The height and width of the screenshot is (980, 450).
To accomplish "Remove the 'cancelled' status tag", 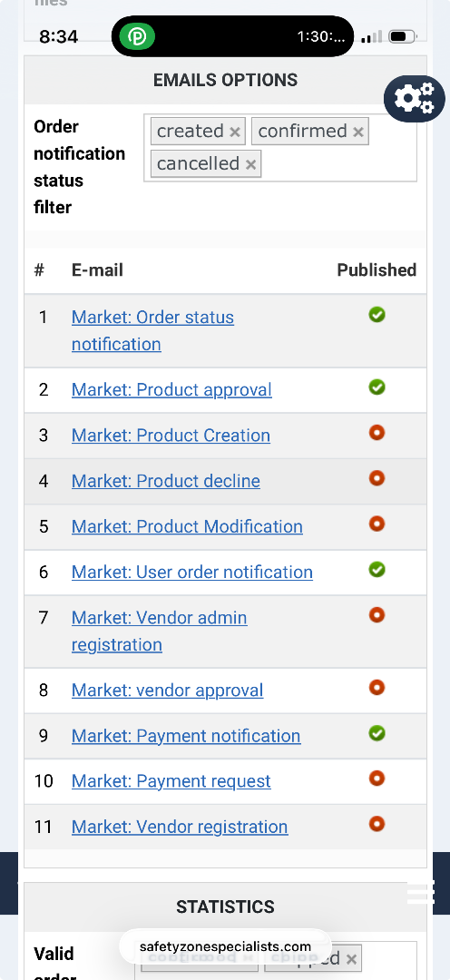I will point(250,164).
